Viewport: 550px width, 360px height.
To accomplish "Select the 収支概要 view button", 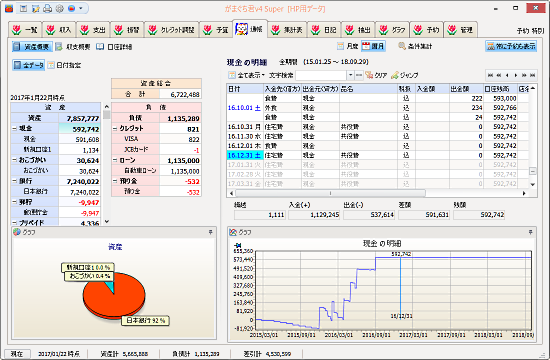I will pyautogui.click(x=73, y=47).
